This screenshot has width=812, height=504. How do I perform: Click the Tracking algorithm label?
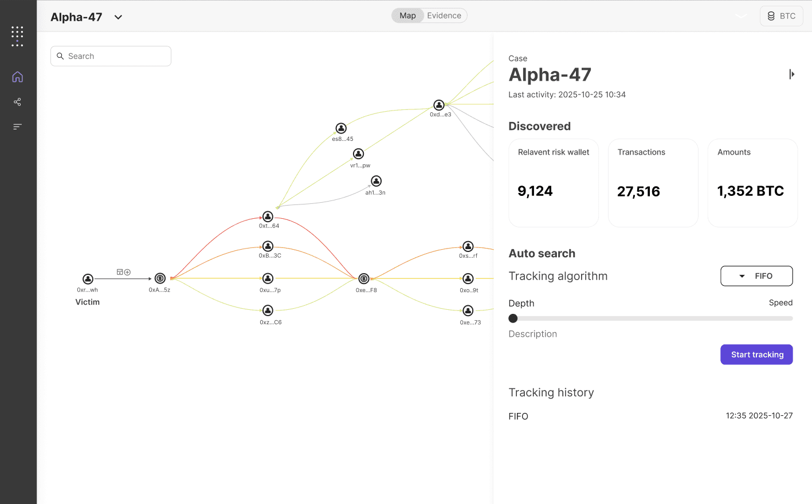click(558, 276)
